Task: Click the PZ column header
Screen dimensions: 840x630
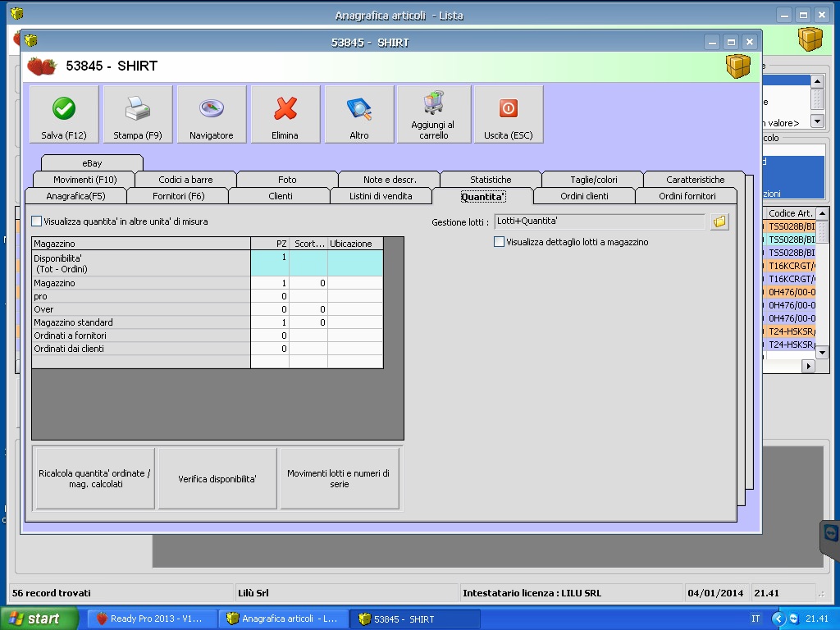Action: tap(270, 244)
